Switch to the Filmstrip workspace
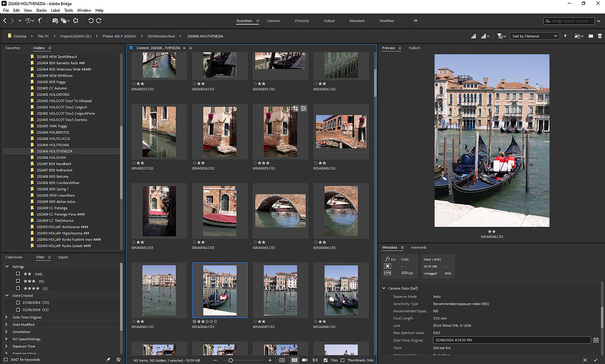Screen dimensions: 605x364 coord(301,21)
